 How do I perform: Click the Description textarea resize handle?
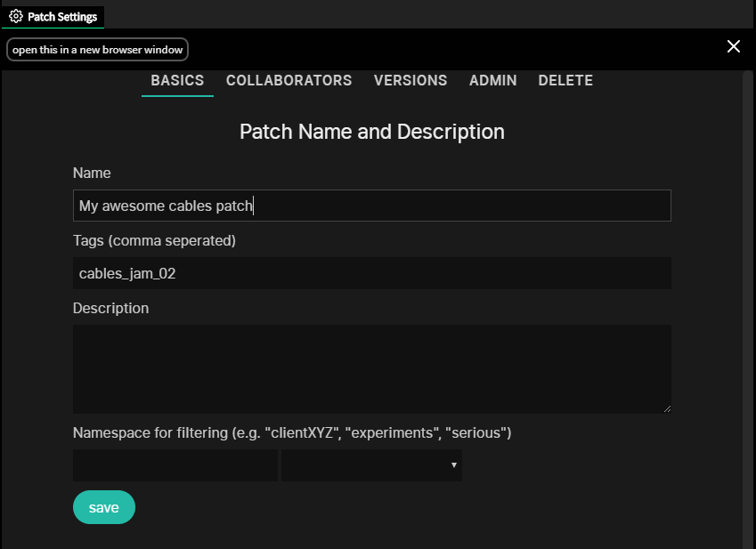coord(667,409)
